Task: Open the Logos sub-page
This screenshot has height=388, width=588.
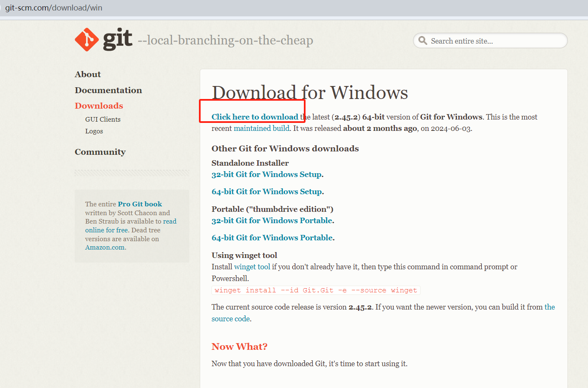Action: (x=94, y=131)
